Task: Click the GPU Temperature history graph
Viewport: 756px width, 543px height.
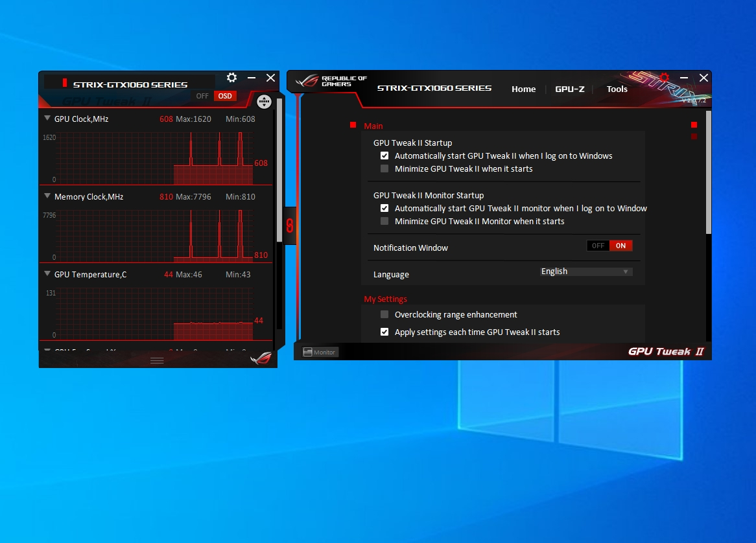Action: (154, 314)
